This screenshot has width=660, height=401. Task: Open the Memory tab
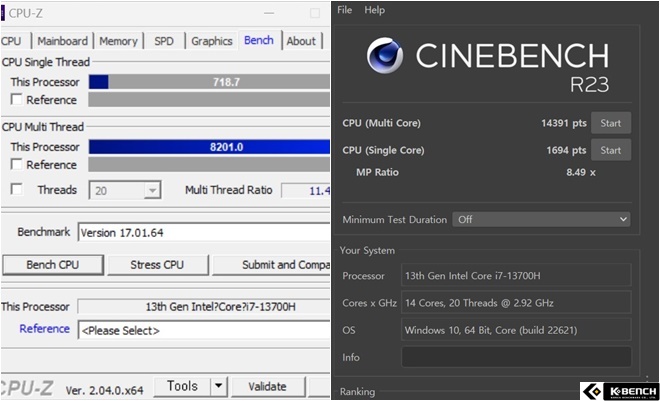point(118,41)
